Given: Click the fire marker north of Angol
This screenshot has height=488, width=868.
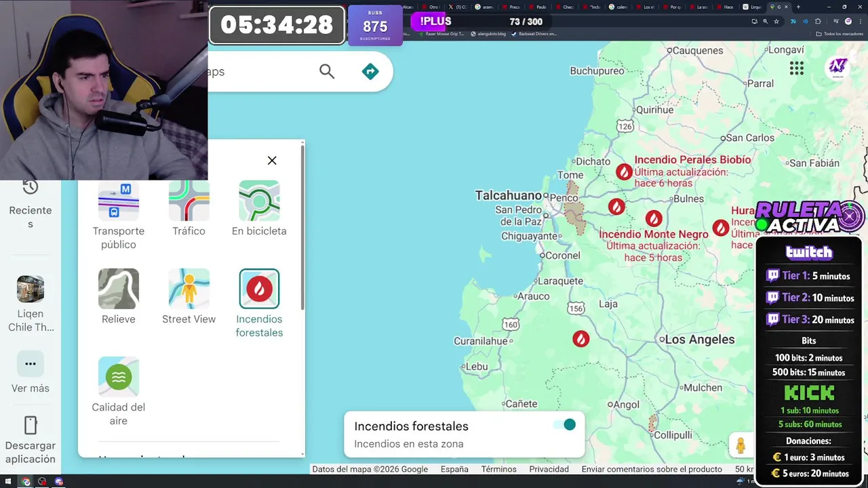Looking at the screenshot, I should coord(580,338).
